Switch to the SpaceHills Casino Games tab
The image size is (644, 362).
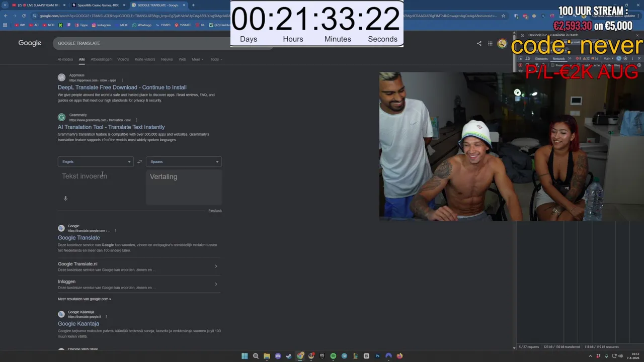[x=98, y=5]
